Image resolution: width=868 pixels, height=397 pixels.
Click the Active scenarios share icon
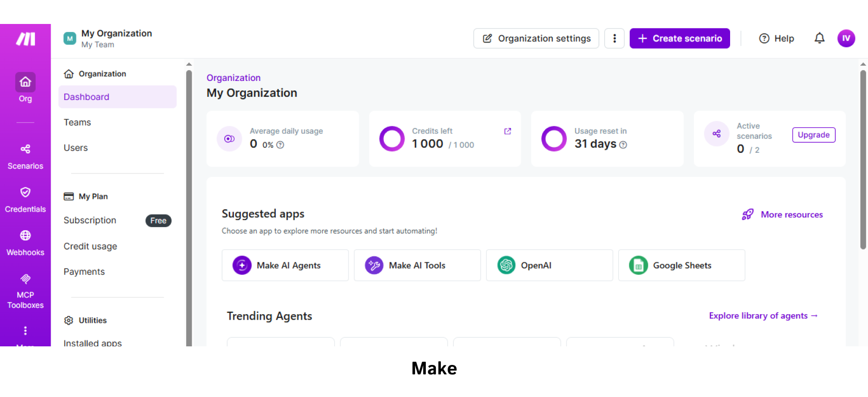tap(717, 134)
